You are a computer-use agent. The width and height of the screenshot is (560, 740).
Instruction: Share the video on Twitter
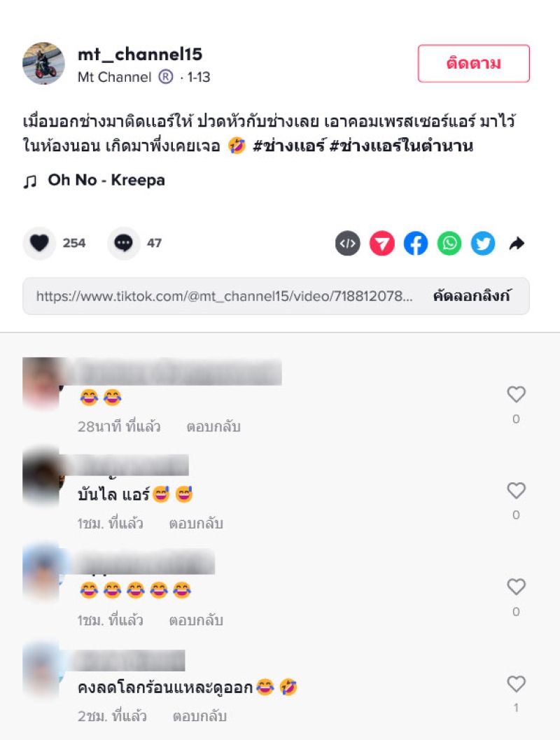click(483, 244)
